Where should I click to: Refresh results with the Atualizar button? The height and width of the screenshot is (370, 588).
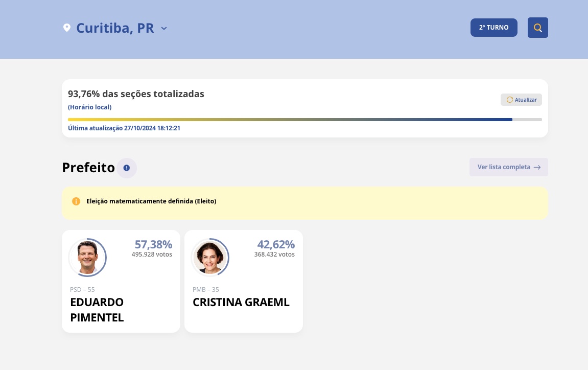tap(521, 100)
